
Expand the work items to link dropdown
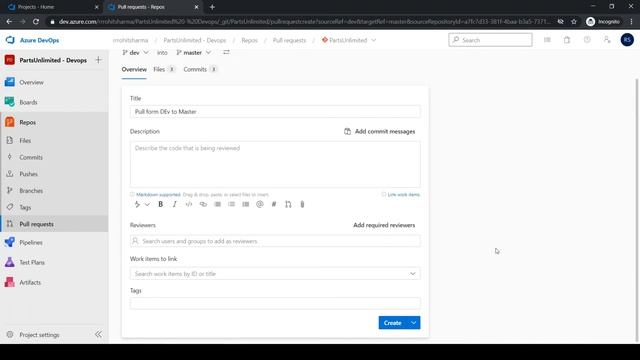(x=413, y=273)
